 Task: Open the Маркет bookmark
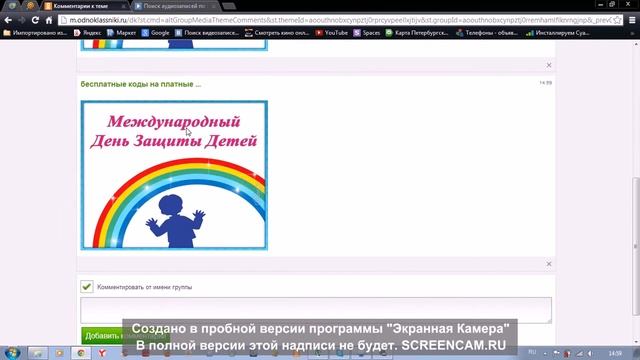121,33
